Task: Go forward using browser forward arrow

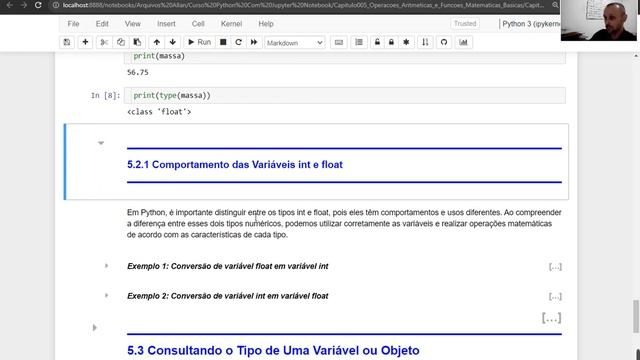Action: 24,5
